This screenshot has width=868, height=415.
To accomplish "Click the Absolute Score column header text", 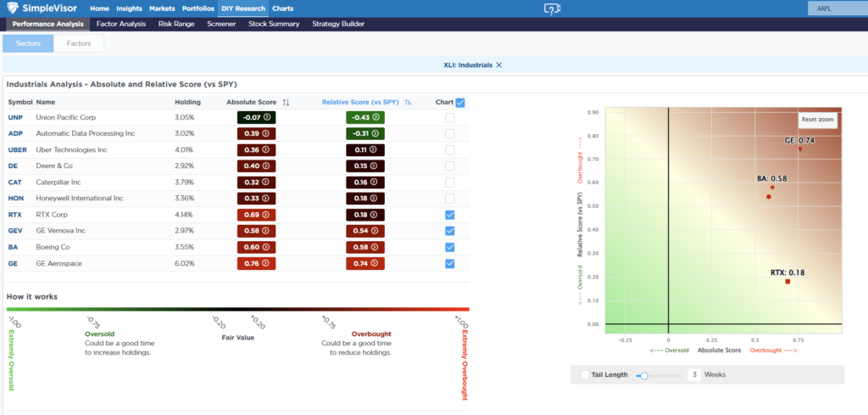I will pyautogui.click(x=251, y=103).
